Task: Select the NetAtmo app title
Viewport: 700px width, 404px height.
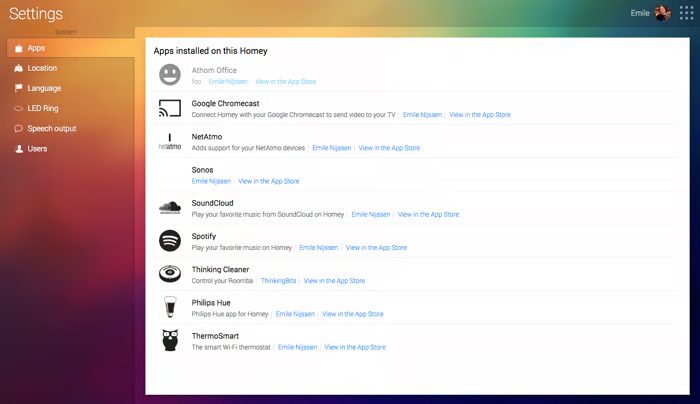Action: [x=207, y=137]
